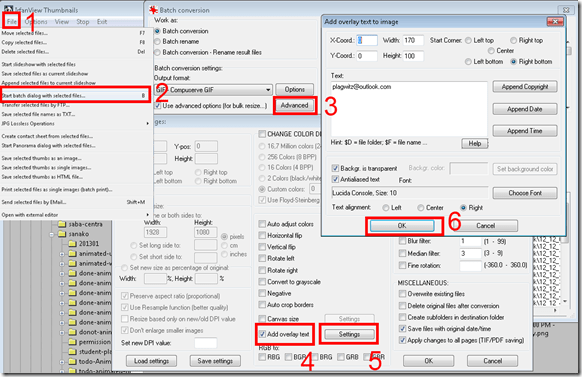The image size is (582, 377).
Task: Toggle Save files with original date/time
Action: click(402, 329)
